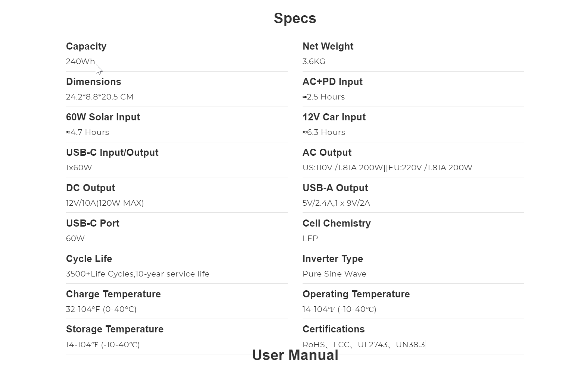The width and height of the screenshot is (588, 376).
Task: Click the Capacity label
Action: tap(86, 46)
